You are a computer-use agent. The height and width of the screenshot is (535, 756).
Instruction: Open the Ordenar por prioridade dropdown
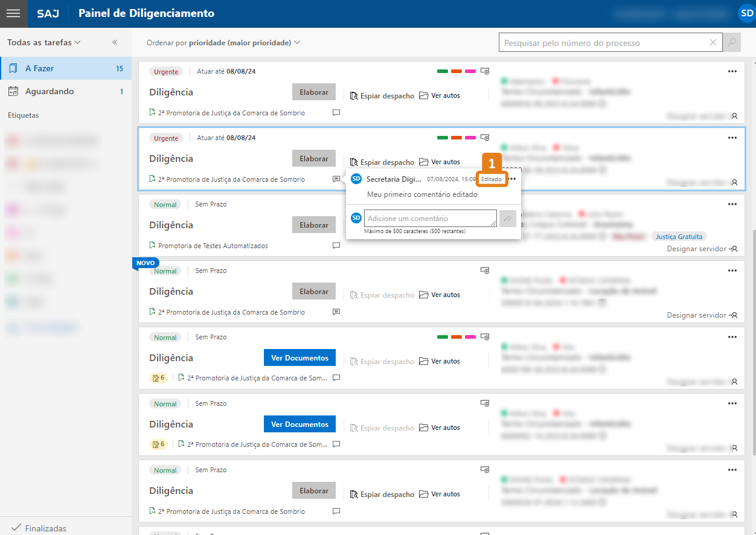pyautogui.click(x=223, y=42)
